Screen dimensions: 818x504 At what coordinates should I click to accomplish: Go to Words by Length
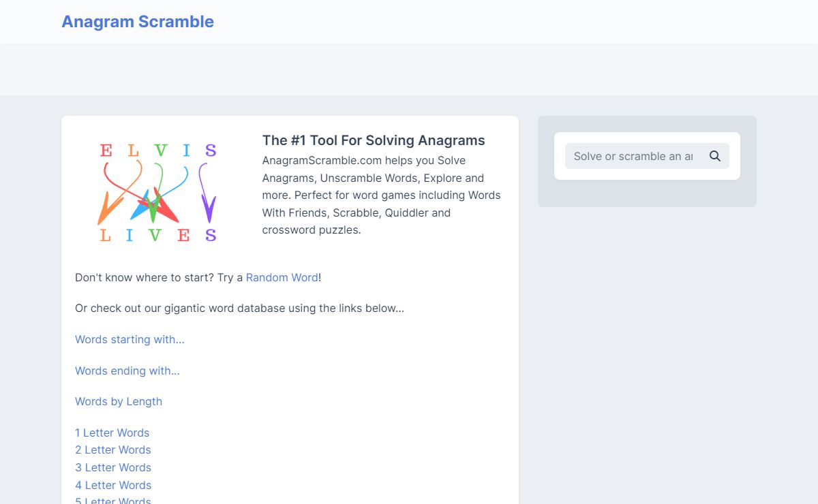tap(119, 401)
